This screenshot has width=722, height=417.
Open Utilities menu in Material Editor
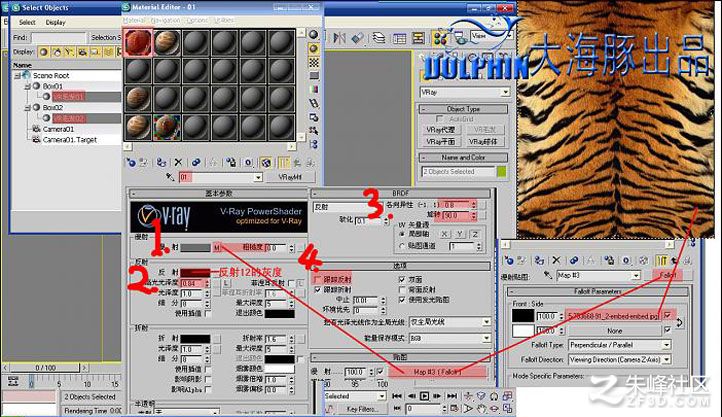click(x=224, y=20)
